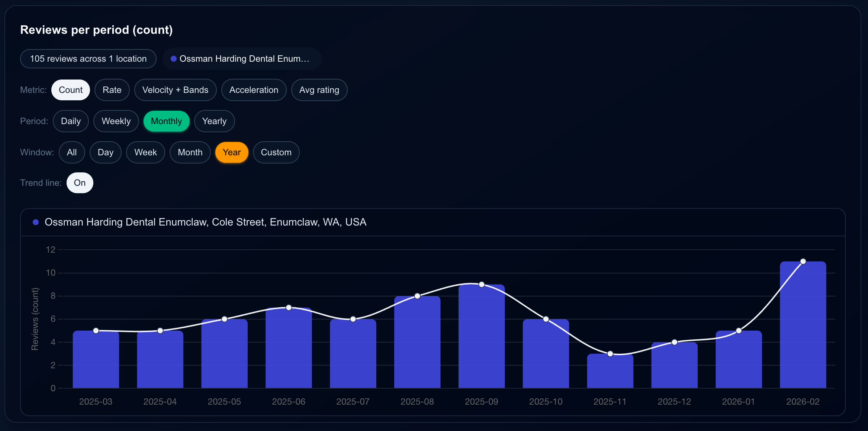The width and height of the screenshot is (868, 431).
Task: Change period to Yearly
Action: 214,121
